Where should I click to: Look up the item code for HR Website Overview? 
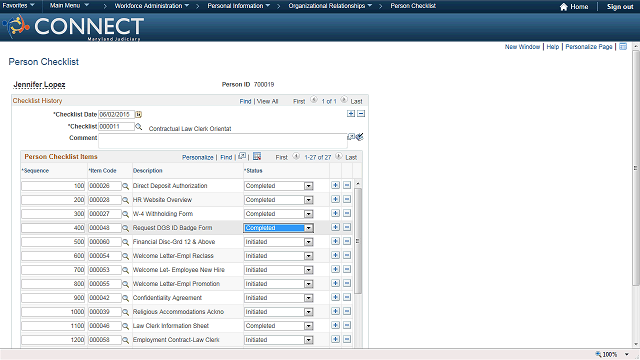coord(126,200)
